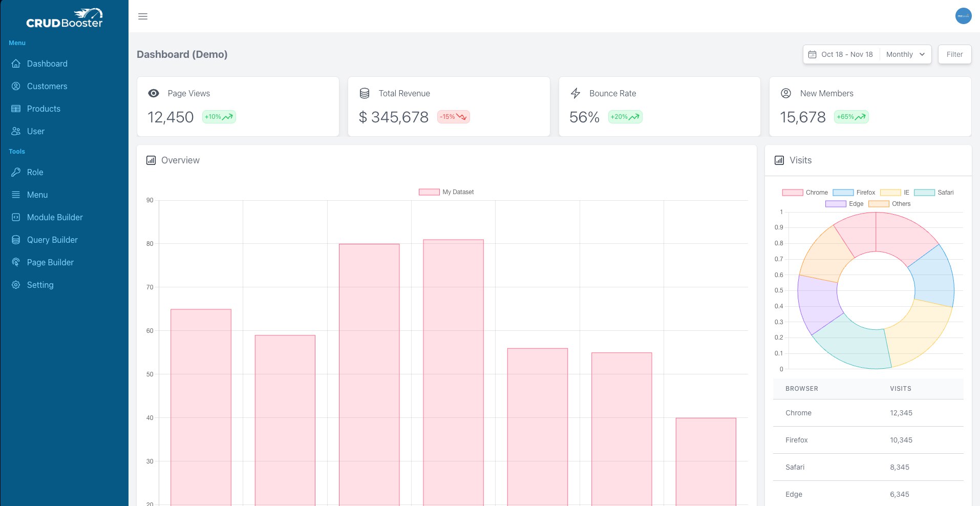This screenshot has height=506, width=980.
Task: Click the Setting gear icon
Action: point(16,285)
